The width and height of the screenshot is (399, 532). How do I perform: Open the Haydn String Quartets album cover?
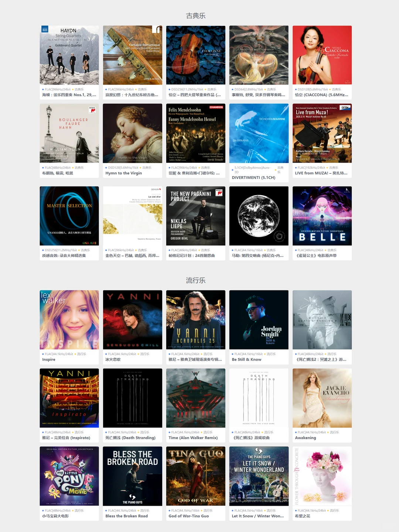pyautogui.click(x=69, y=55)
